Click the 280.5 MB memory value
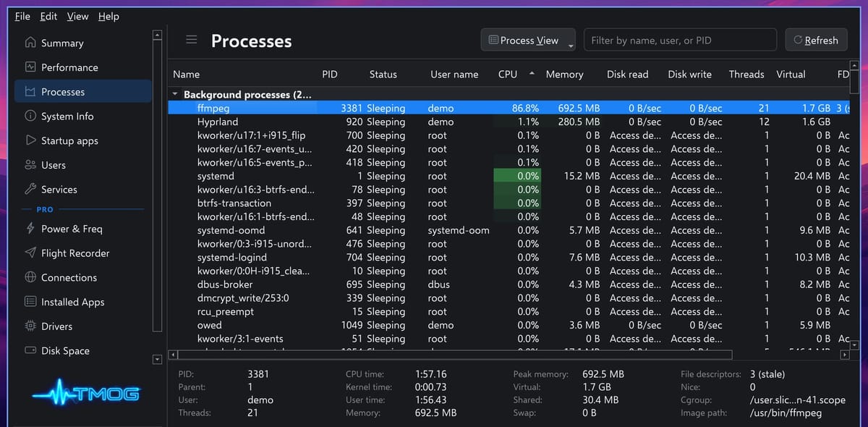This screenshot has width=868, height=427. pyautogui.click(x=579, y=122)
